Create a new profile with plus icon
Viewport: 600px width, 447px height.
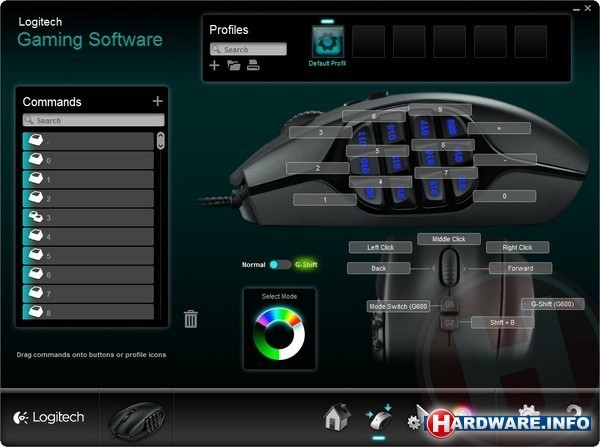pos(214,65)
